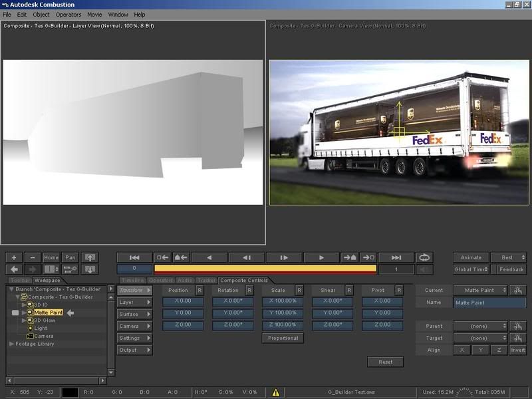The height and width of the screenshot is (399, 532).
Task: Open the Operators menu
Action: click(x=68, y=15)
